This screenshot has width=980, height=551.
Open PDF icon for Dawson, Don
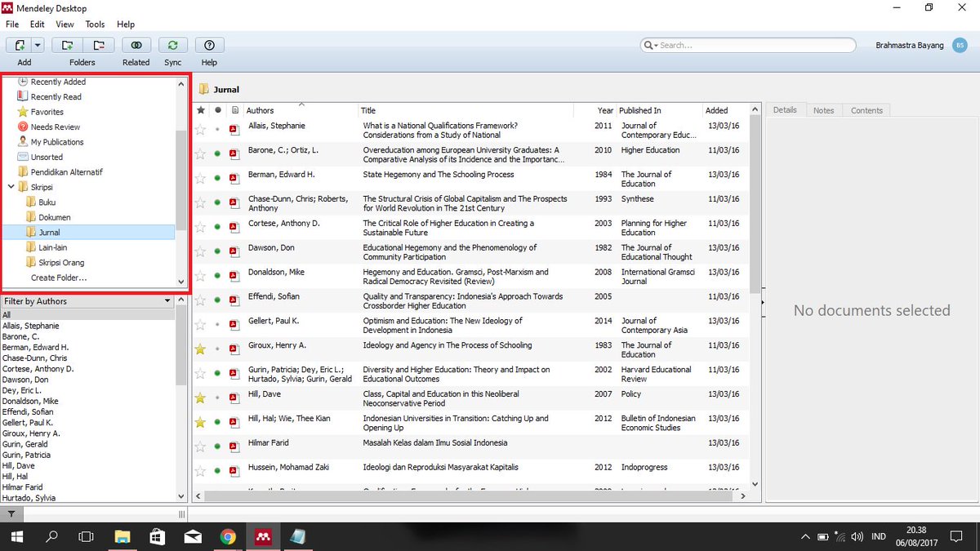234,251
